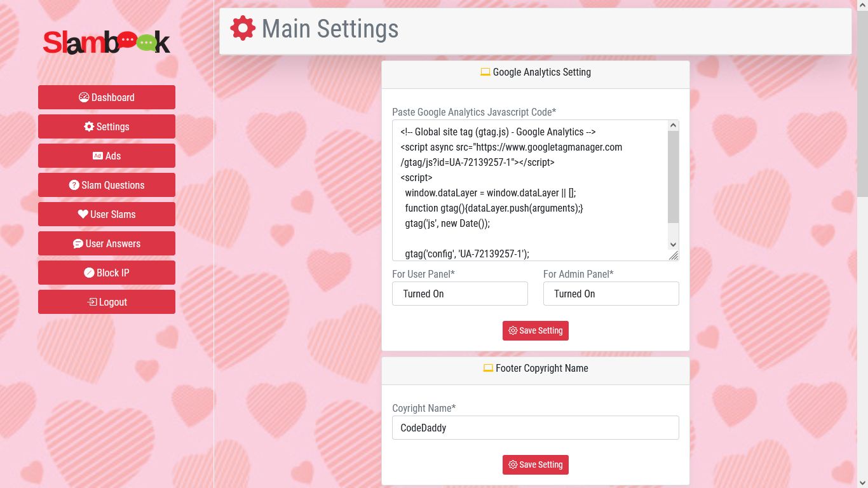Save the Footer Copyright Name setting
Screen dimensions: 868x488
click(536, 464)
